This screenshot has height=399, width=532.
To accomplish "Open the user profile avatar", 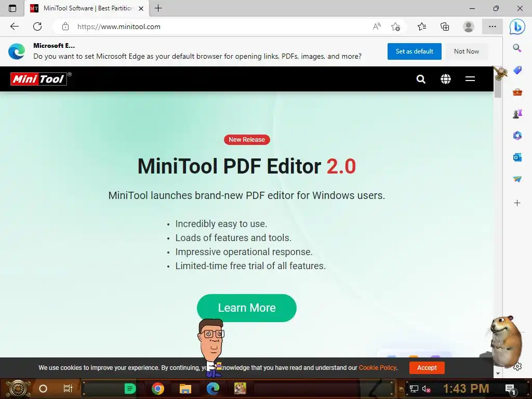I will [469, 26].
